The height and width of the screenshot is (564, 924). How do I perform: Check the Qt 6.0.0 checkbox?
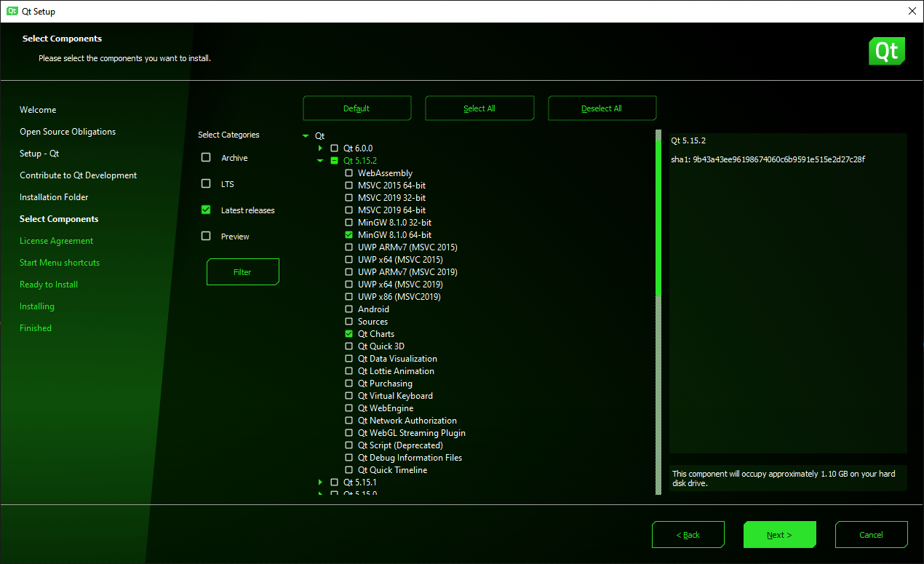[x=335, y=148]
